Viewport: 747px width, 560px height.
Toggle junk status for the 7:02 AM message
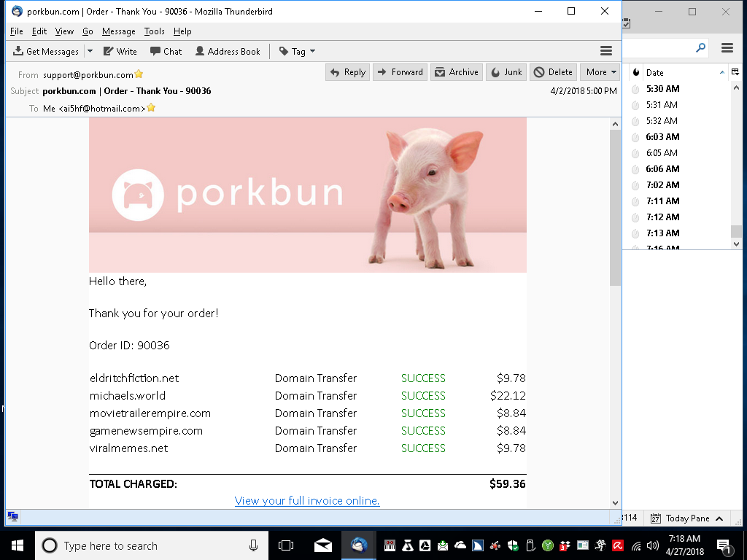tap(635, 185)
